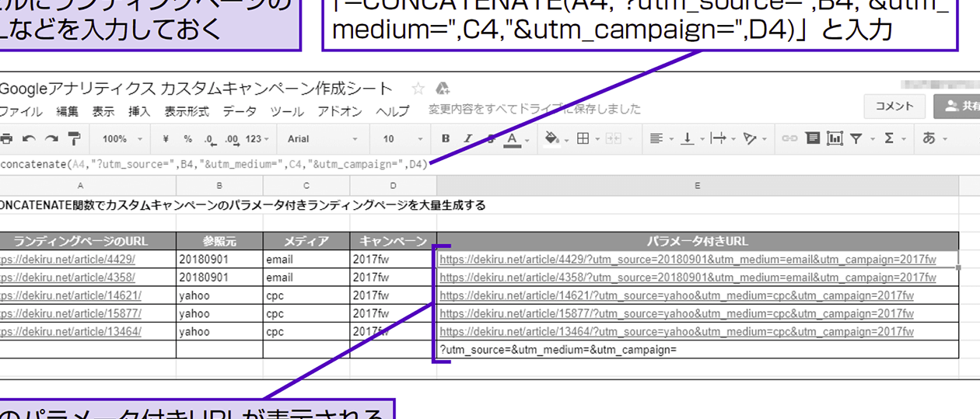Open link dekiru.net/article/4429/ in column A

68,259
